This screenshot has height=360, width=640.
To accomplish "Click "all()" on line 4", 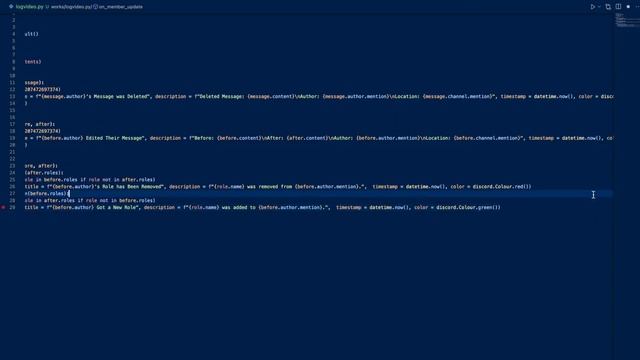I will point(31,34).
